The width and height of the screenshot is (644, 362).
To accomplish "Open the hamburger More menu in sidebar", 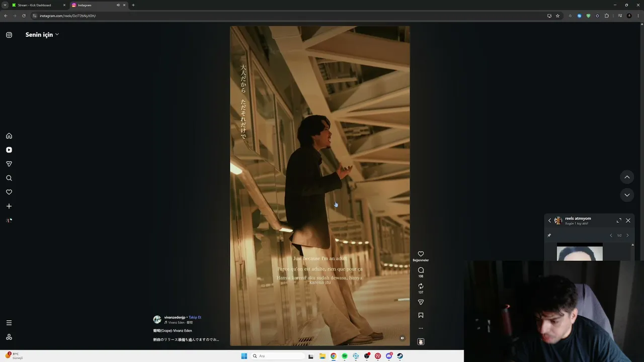I will [x=9, y=323].
